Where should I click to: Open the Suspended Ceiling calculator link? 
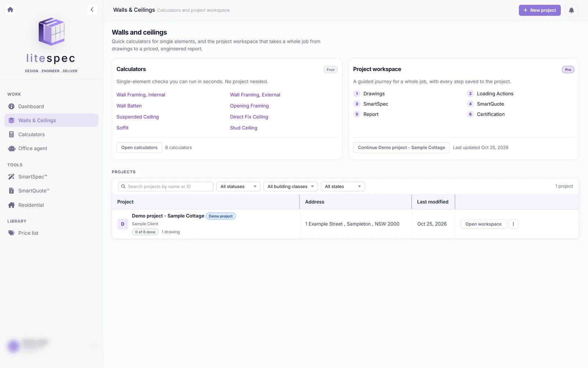137,117
